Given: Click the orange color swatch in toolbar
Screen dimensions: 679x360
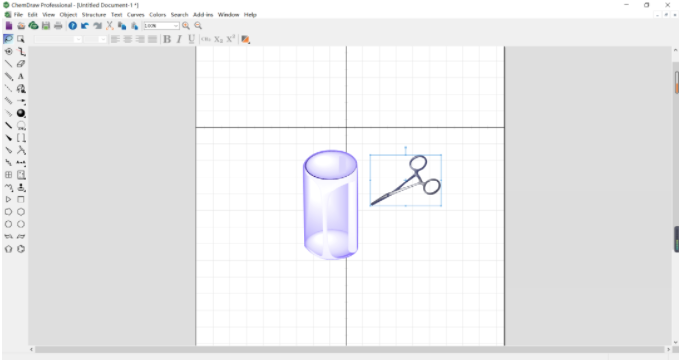Looking at the screenshot, I should click(x=245, y=39).
